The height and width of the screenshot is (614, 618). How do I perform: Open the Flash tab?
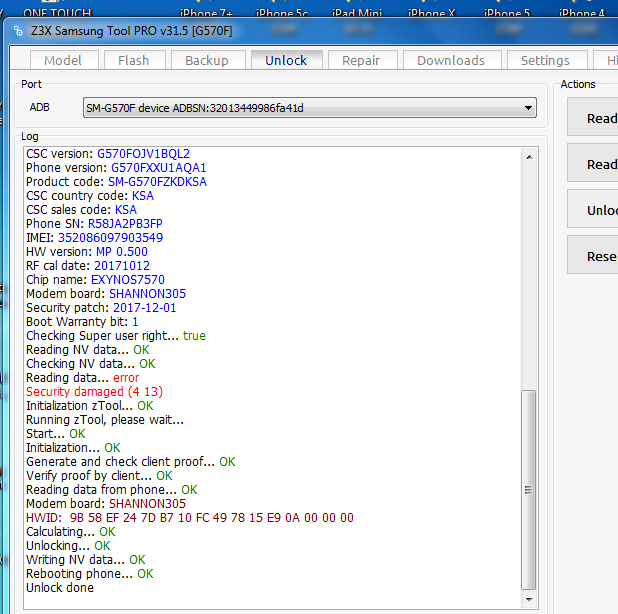(x=134, y=60)
